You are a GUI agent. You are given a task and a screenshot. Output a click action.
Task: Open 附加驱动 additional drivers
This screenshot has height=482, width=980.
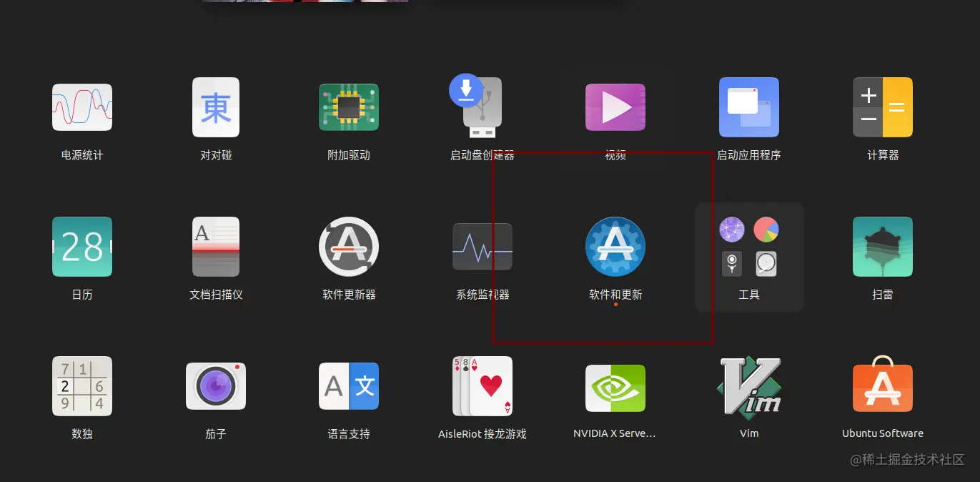tap(349, 107)
